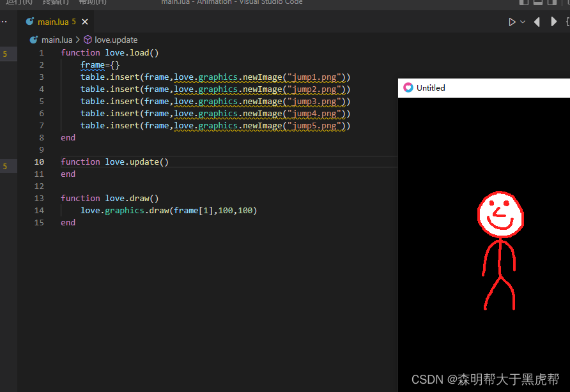The height and width of the screenshot is (392, 570).
Task: Select the main.lua editor tab
Action: point(57,22)
